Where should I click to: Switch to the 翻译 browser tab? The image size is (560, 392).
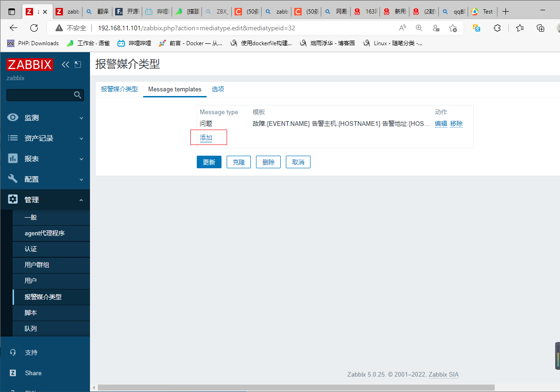(97, 12)
